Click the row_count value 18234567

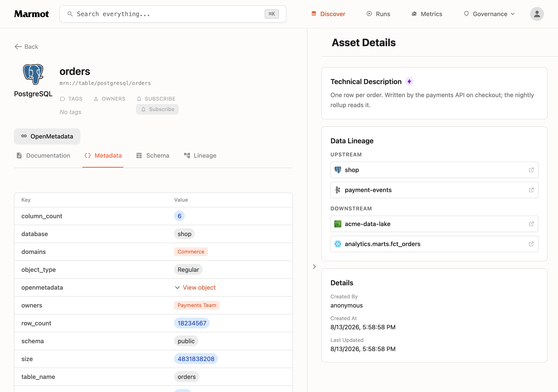coord(192,323)
